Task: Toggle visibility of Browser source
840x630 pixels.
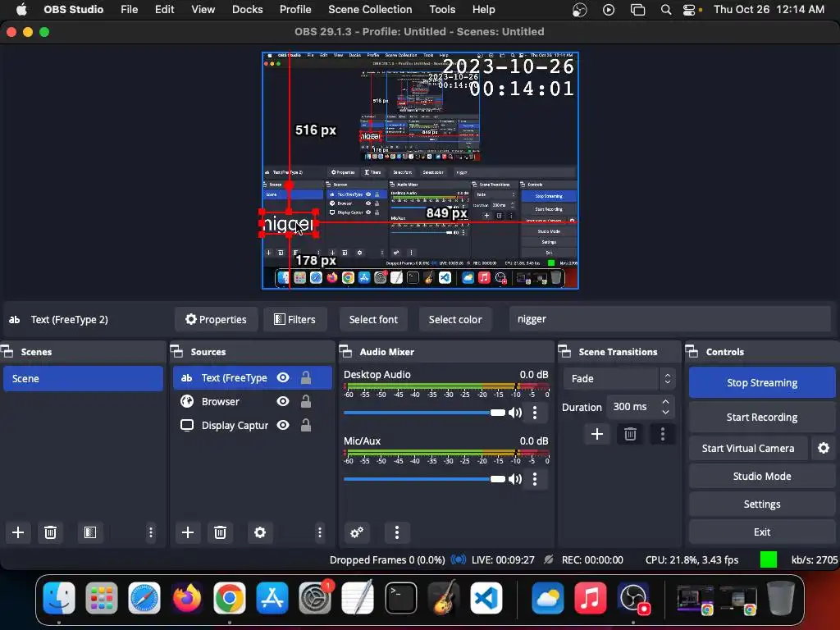Action: 283,401
